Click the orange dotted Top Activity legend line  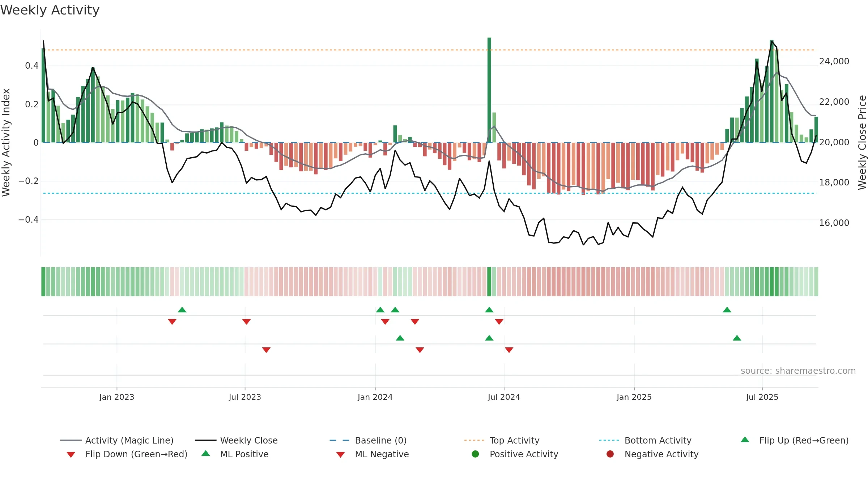pos(474,440)
